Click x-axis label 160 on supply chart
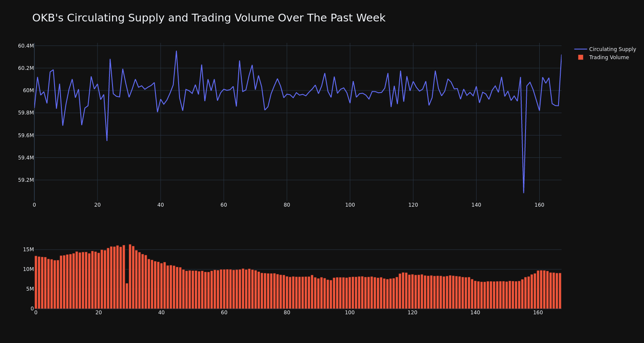 [x=539, y=205]
